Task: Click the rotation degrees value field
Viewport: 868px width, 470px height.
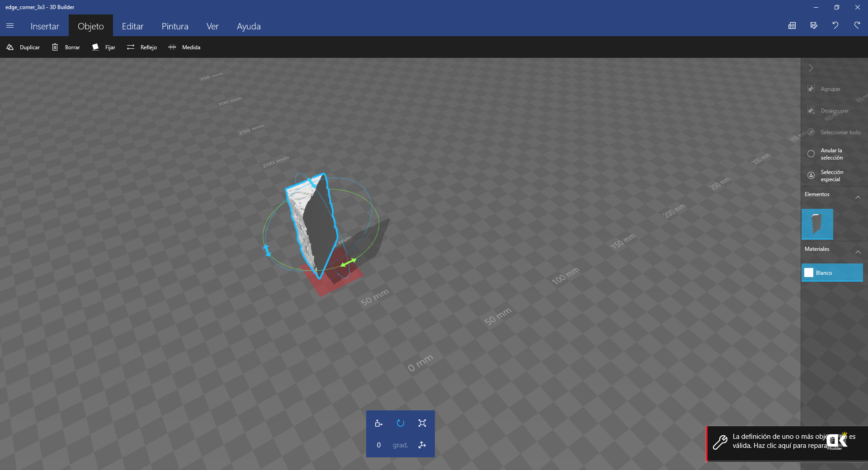Action: point(379,445)
